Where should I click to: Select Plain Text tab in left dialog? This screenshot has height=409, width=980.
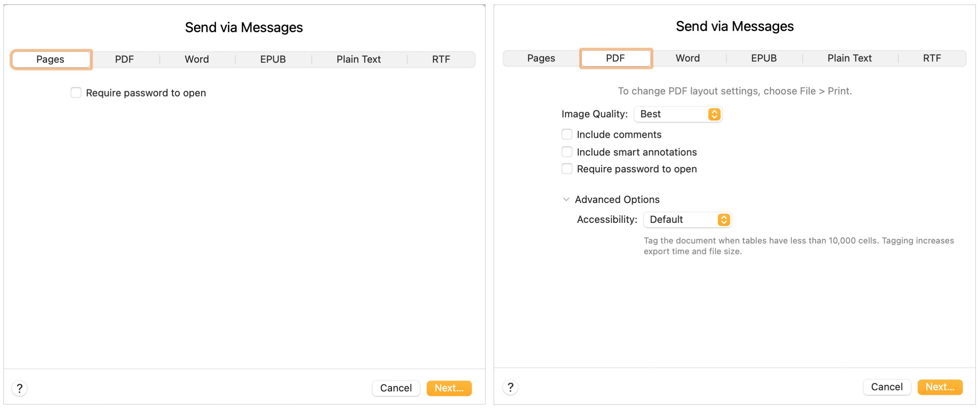point(359,59)
